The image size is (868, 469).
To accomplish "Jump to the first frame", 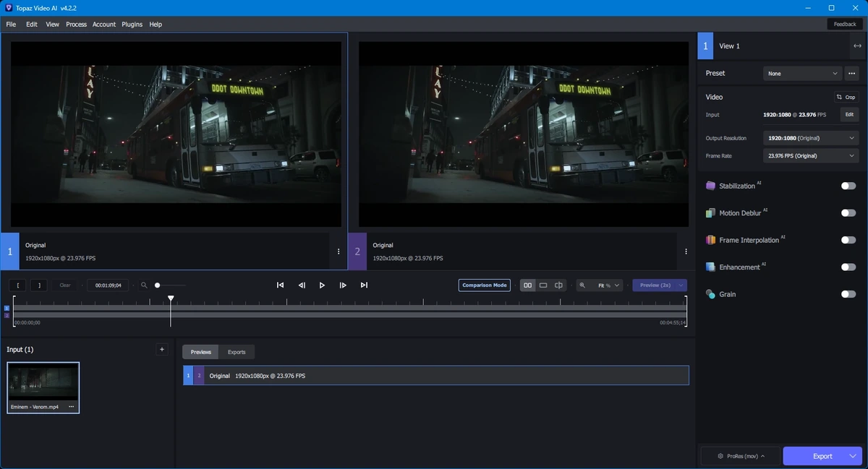I will tap(280, 285).
